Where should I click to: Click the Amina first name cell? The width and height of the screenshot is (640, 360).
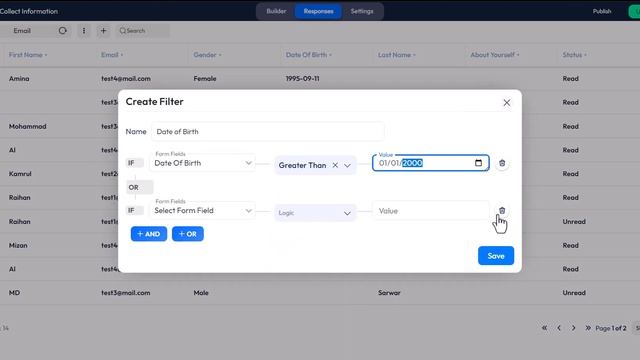click(19, 78)
